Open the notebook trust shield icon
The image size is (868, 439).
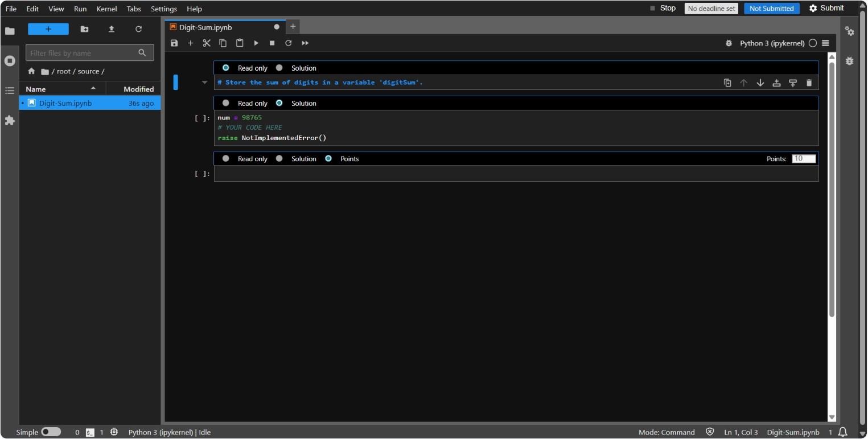[710, 432]
